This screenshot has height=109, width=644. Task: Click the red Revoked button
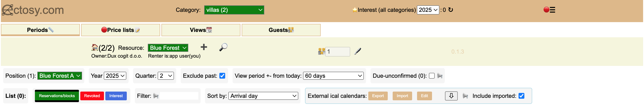tap(92, 96)
